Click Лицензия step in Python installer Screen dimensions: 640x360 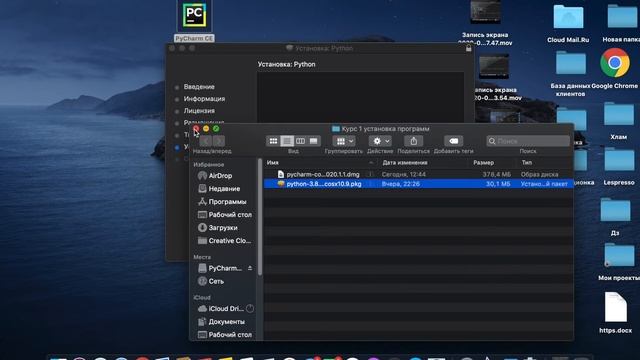click(199, 111)
